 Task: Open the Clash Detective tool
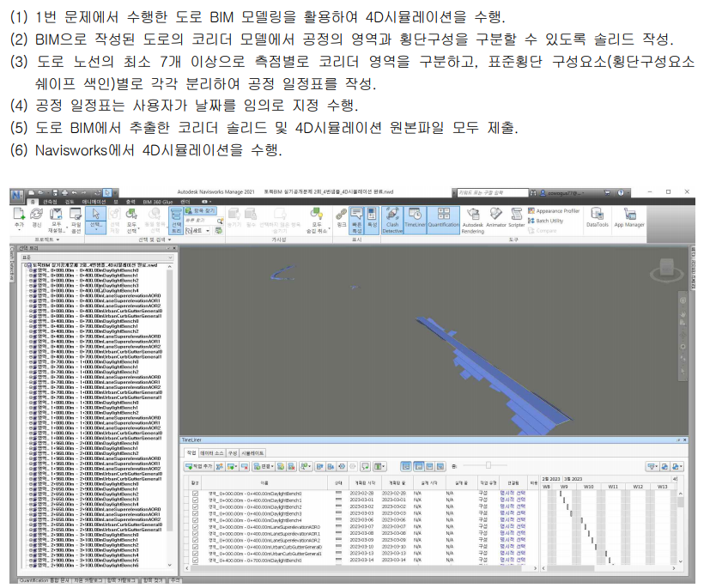tap(392, 220)
